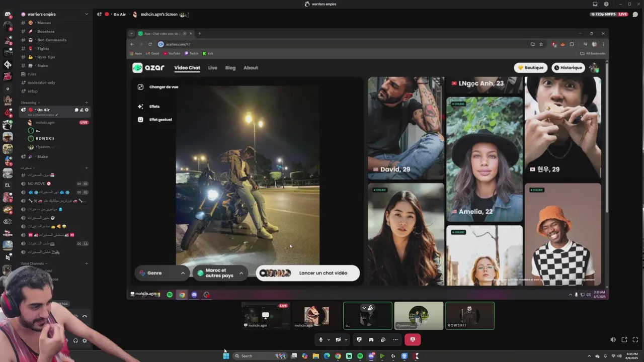Click Windows taskbar Search box
Viewport: 644px width, 362px height.
tap(260, 356)
